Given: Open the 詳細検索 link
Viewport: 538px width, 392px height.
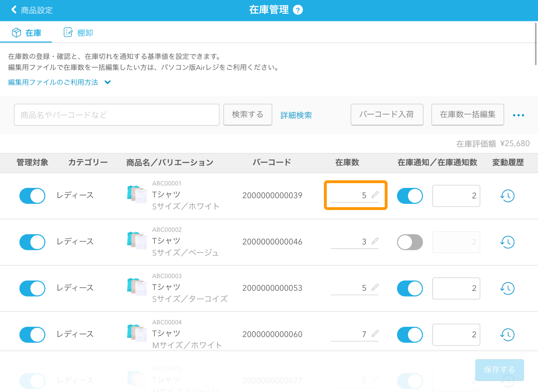Looking at the screenshot, I should pos(296,115).
